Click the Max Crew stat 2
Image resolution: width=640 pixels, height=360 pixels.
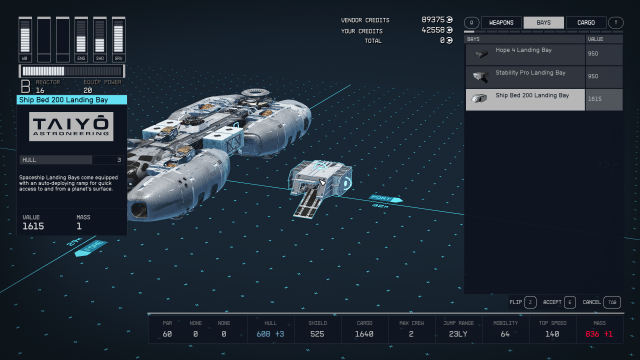coord(411,334)
